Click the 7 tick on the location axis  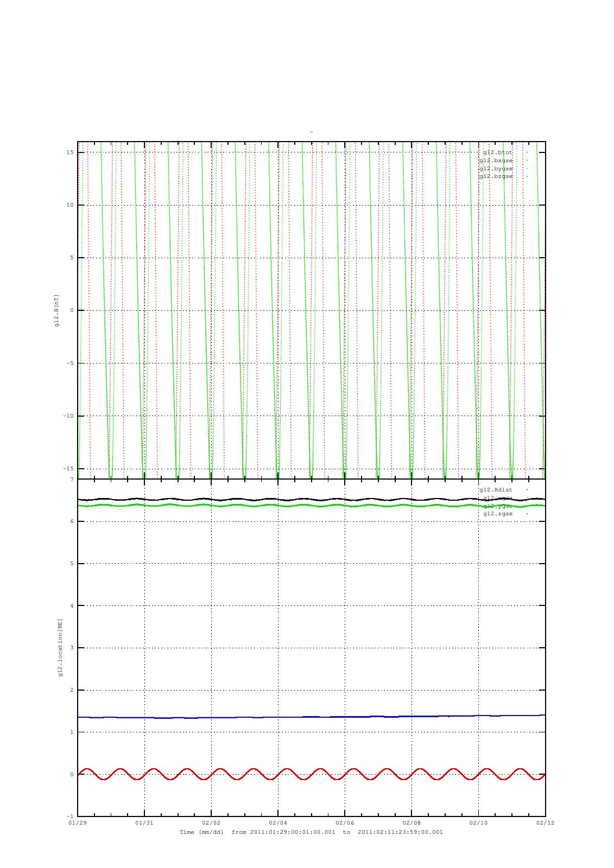[72, 480]
